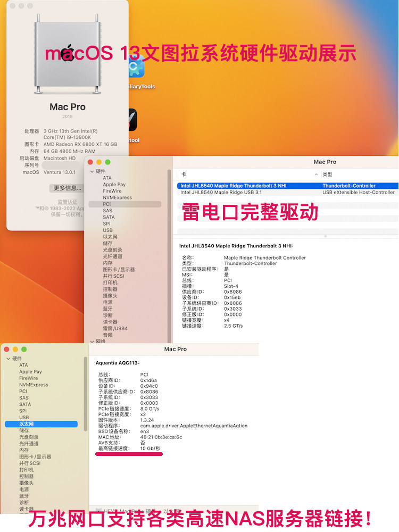Select ATA in lower System Information sidebar
The height and width of the screenshot is (532, 399).
23,365
